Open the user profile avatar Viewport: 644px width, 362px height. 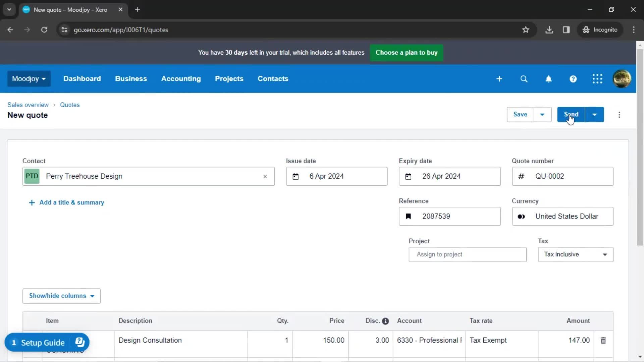click(622, 79)
